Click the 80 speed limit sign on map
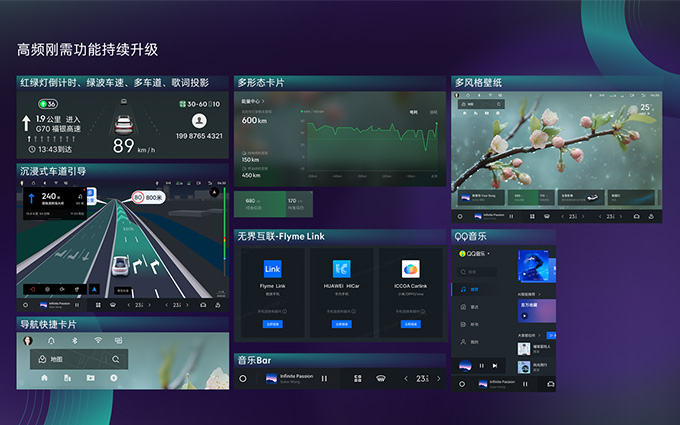Screen dimensions: 680x425 (138, 197)
